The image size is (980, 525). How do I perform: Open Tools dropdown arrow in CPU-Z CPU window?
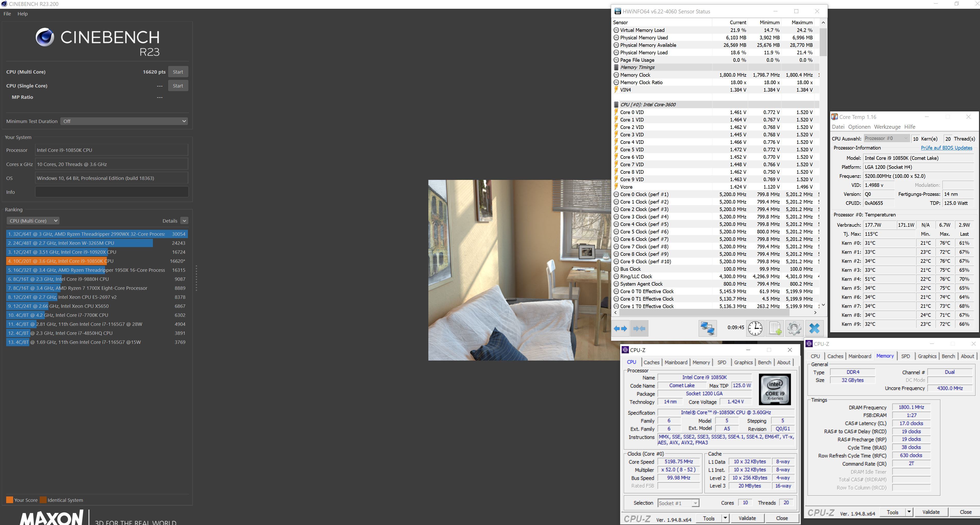pos(725,518)
